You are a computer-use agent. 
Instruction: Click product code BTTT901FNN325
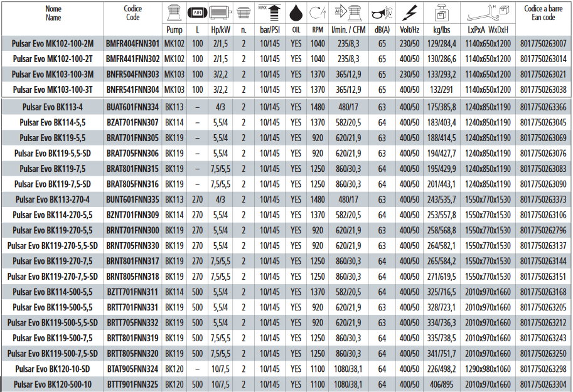coord(132,384)
